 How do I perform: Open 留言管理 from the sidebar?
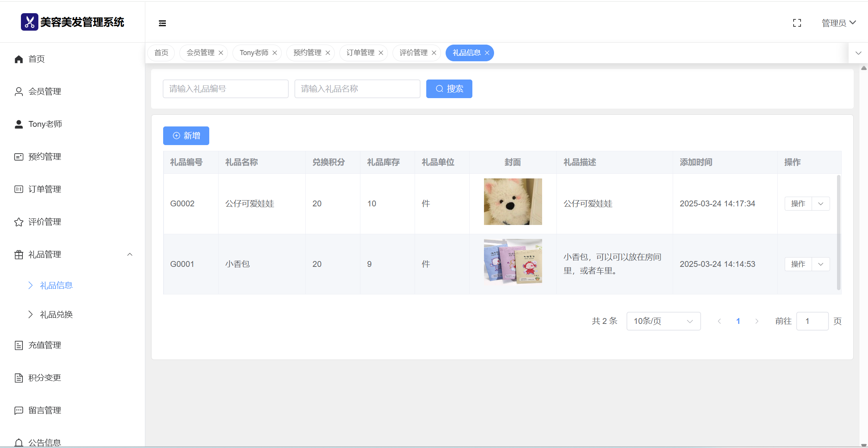click(45, 410)
